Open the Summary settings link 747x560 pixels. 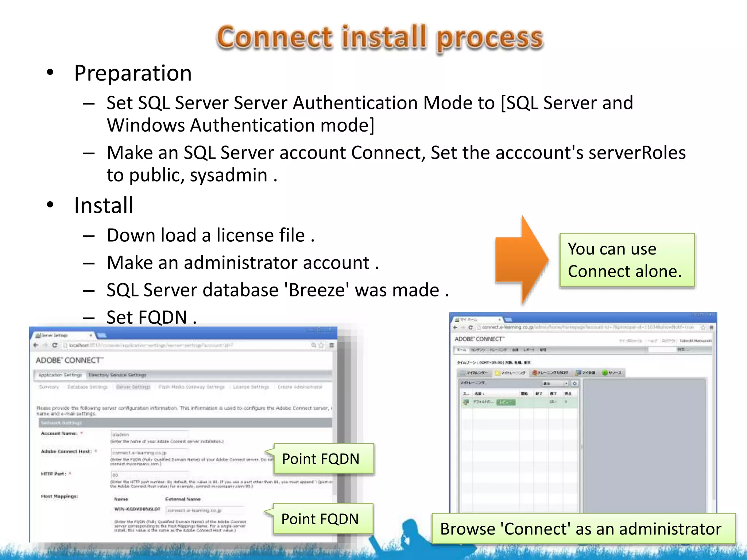pyautogui.click(x=49, y=387)
